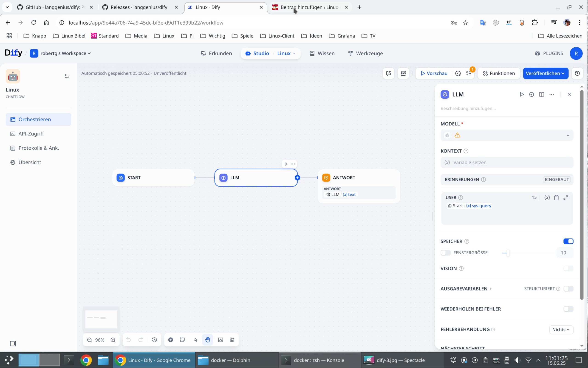Zoom out the workflow canvas
Viewport: 588px width, 368px height.
[89, 340]
